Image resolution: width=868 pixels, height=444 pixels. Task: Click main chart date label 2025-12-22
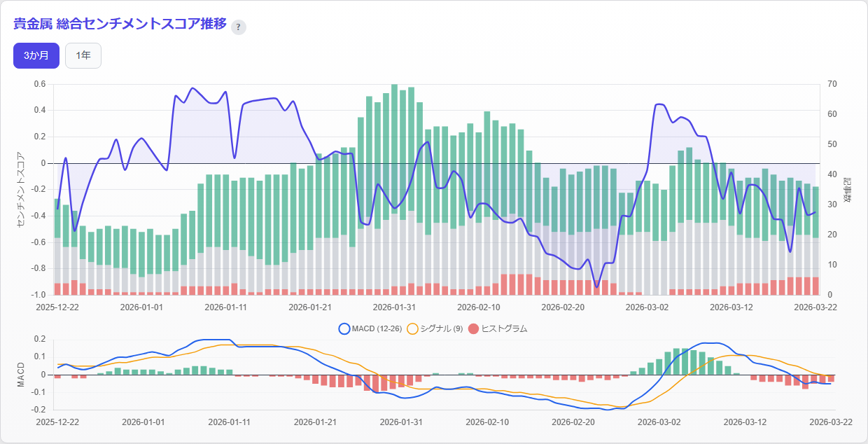click(x=57, y=307)
